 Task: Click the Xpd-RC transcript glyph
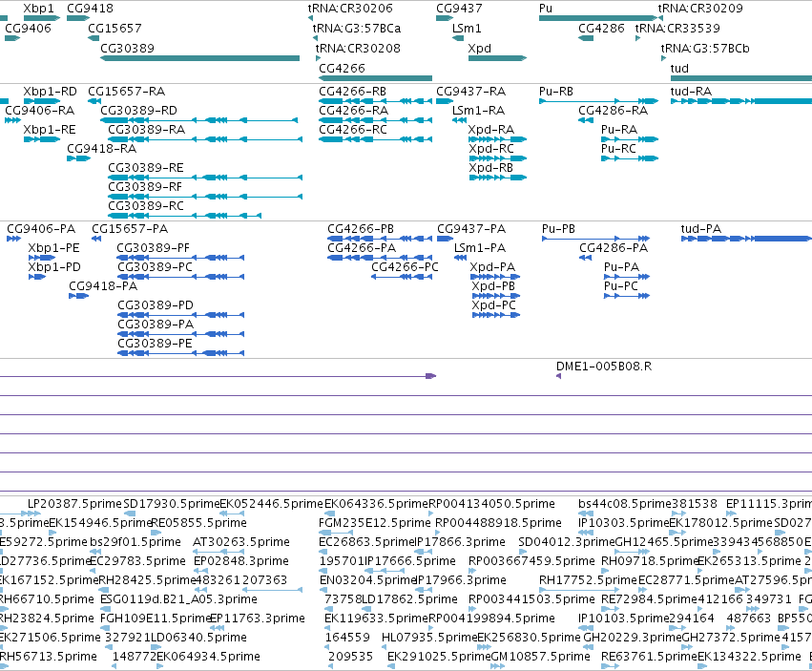click(x=498, y=158)
